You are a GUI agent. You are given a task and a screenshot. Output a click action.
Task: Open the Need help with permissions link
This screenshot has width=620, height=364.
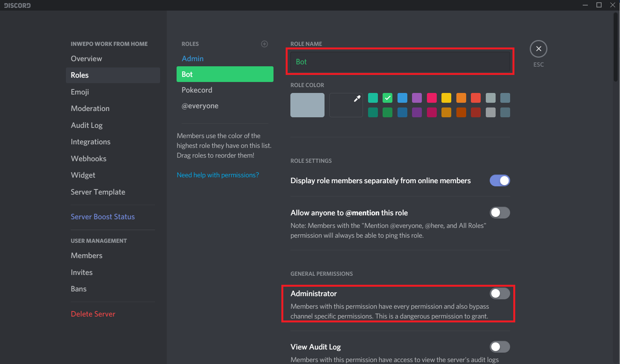[x=218, y=175]
